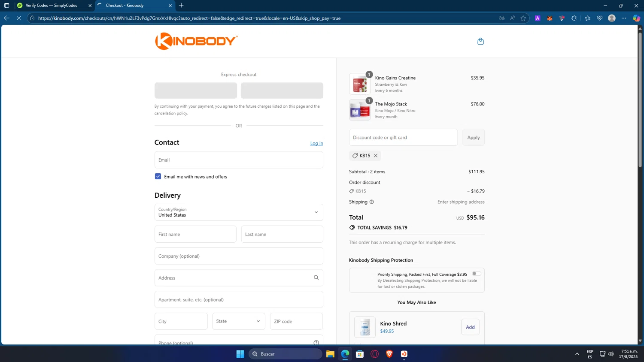Click the Shipping help question mark icon
The width and height of the screenshot is (644, 362).
(372, 202)
